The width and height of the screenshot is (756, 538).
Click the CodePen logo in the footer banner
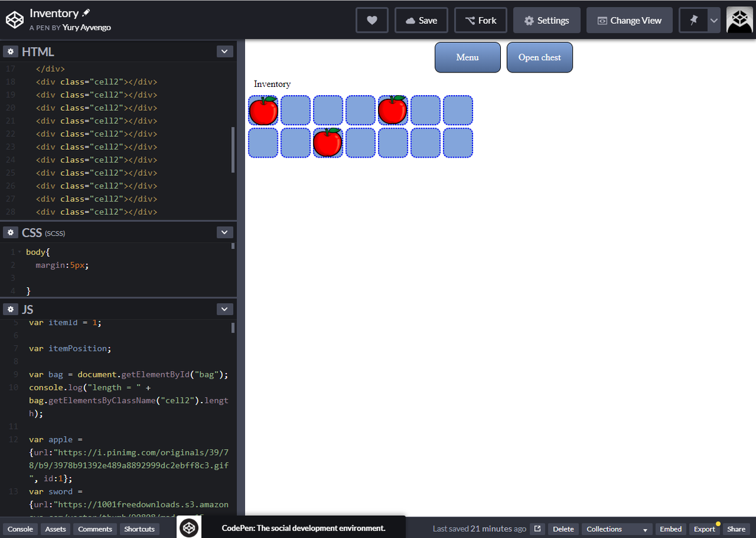pyautogui.click(x=188, y=528)
